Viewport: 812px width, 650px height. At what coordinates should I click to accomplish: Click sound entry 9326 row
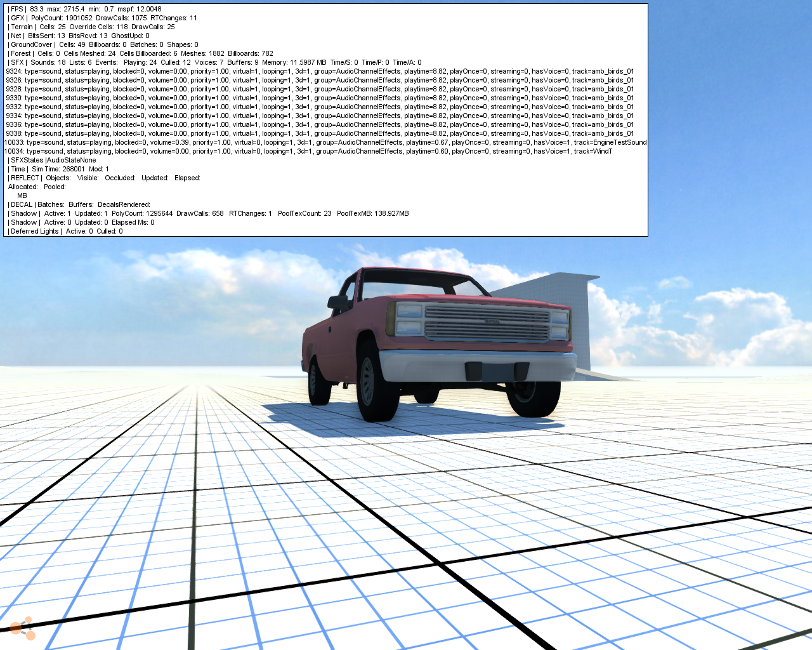[320, 80]
